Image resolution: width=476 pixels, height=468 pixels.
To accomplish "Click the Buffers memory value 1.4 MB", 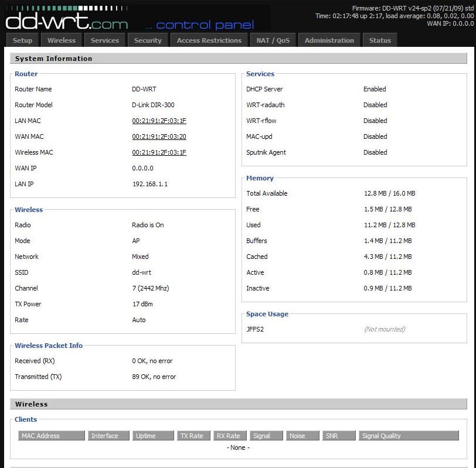I will (x=387, y=241).
